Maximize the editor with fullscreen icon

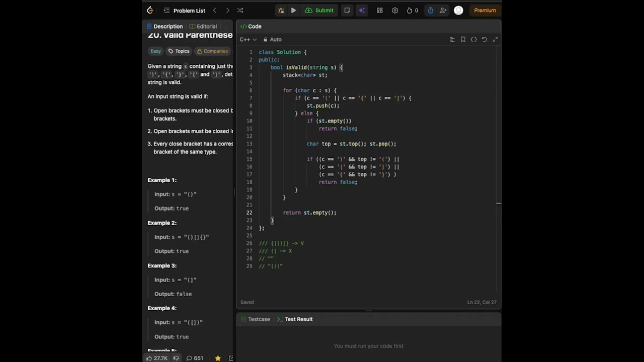495,40
